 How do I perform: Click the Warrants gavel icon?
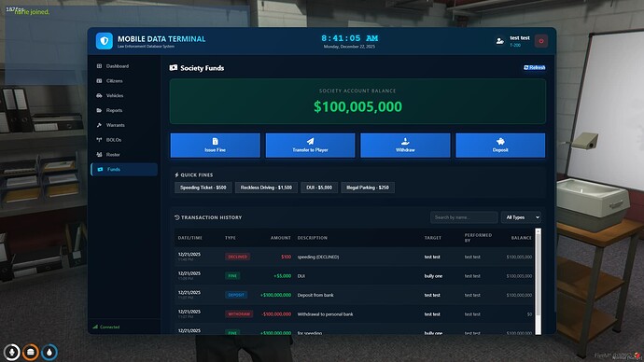99,125
